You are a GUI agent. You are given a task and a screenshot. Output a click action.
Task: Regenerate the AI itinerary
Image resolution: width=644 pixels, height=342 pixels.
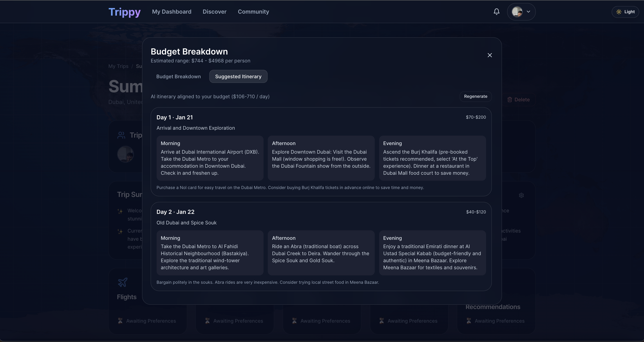pyautogui.click(x=475, y=96)
